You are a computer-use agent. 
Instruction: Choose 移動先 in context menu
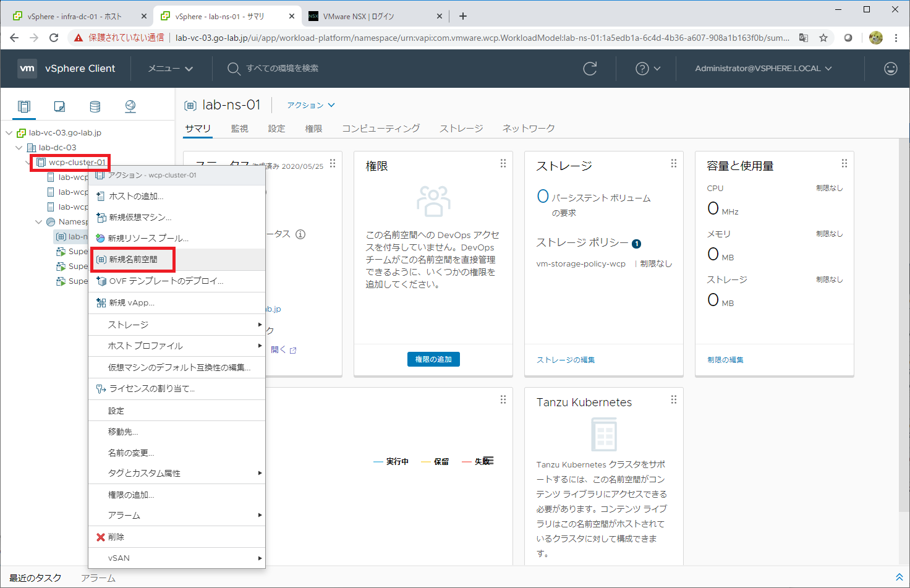177,432
